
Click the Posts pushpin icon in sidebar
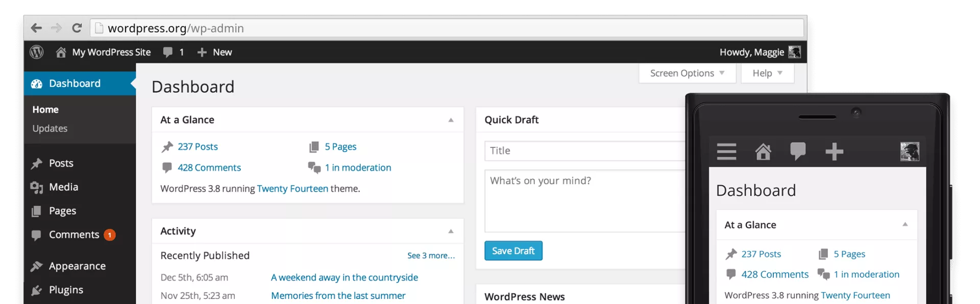(36, 164)
